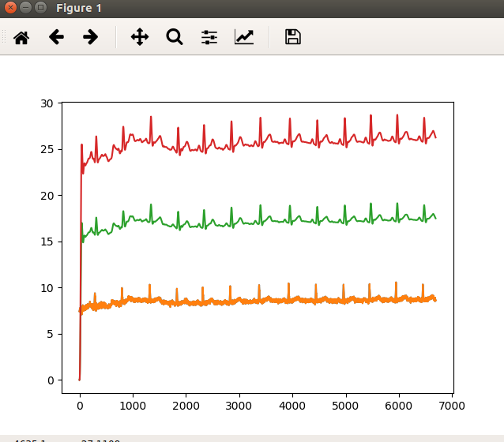Go back to the previous view
504x442 pixels.
tap(56, 37)
